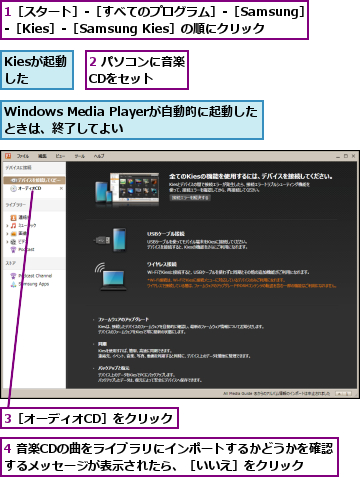Open the Contacts library icon
The height and width of the screenshot is (477, 360).
[x=13, y=218]
